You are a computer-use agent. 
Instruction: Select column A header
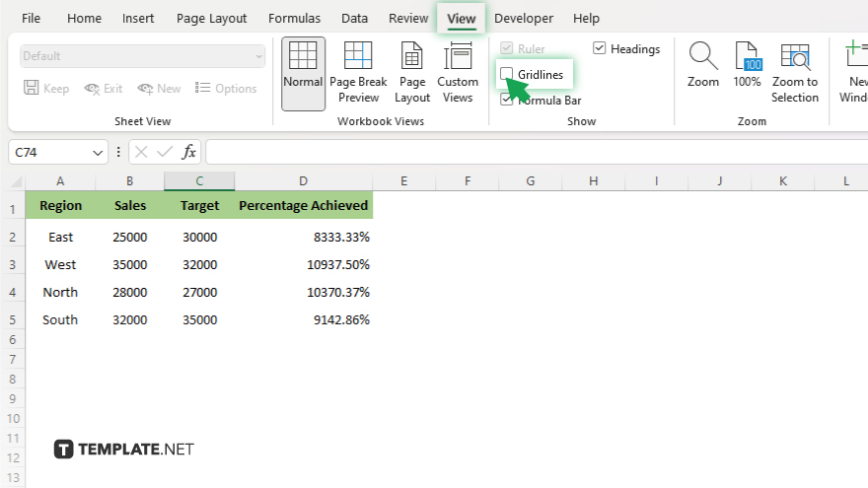pos(60,181)
